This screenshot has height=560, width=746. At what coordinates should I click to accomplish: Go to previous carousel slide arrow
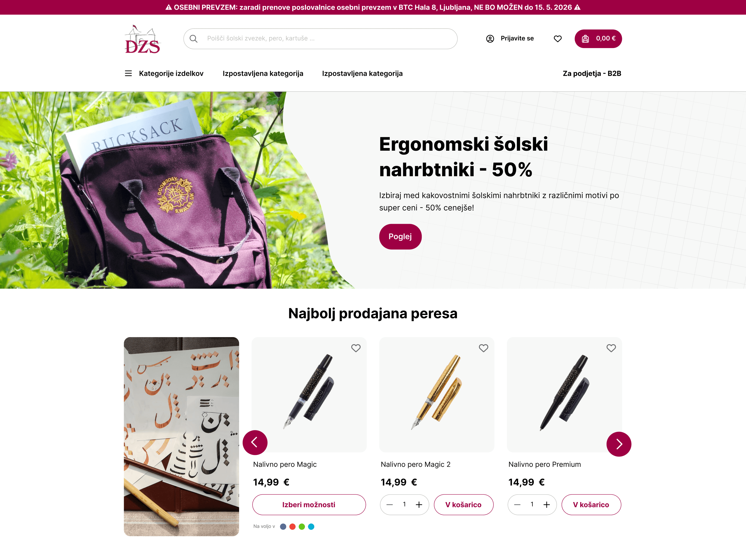(x=255, y=442)
